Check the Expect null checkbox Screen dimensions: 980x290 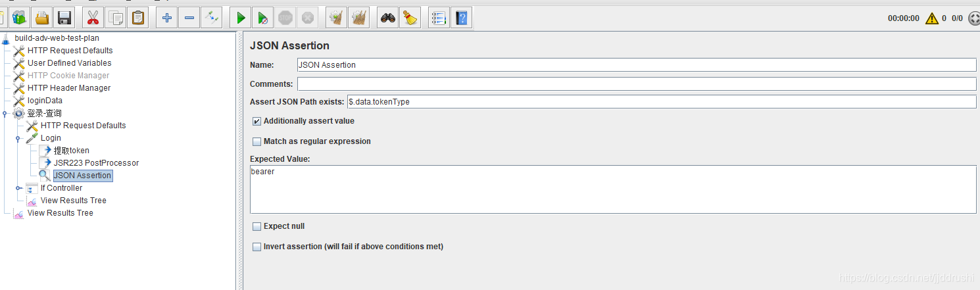click(257, 226)
